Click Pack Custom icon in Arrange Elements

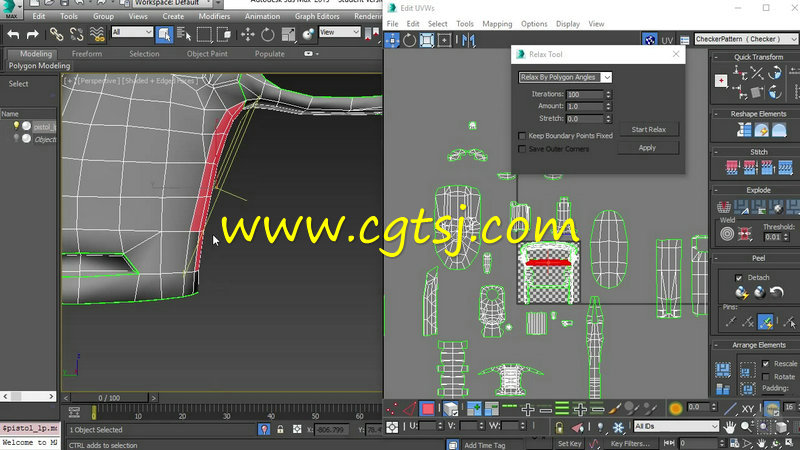(x=723, y=369)
